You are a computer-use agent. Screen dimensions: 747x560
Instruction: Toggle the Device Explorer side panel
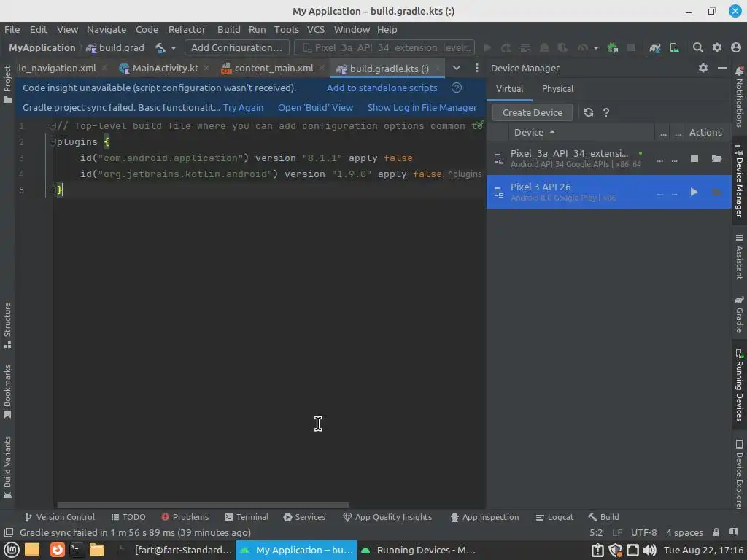pos(739,474)
